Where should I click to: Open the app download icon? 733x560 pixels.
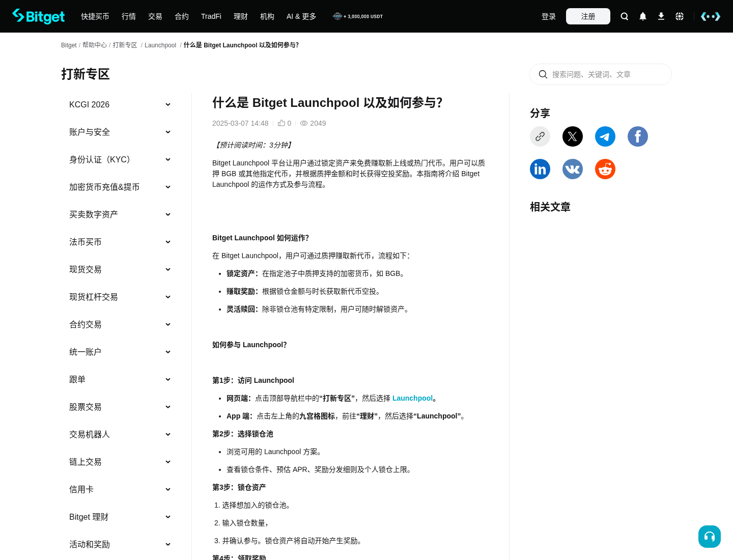pos(661,16)
